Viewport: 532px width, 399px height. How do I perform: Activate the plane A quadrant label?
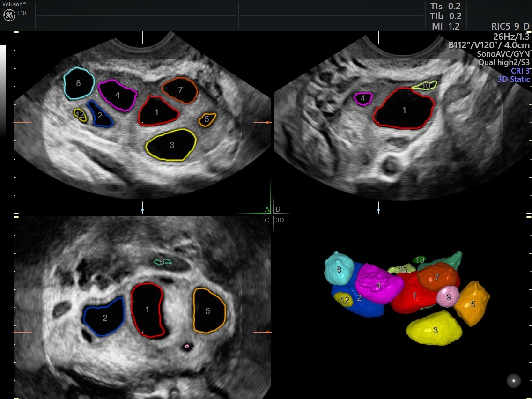(x=267, y=209)
